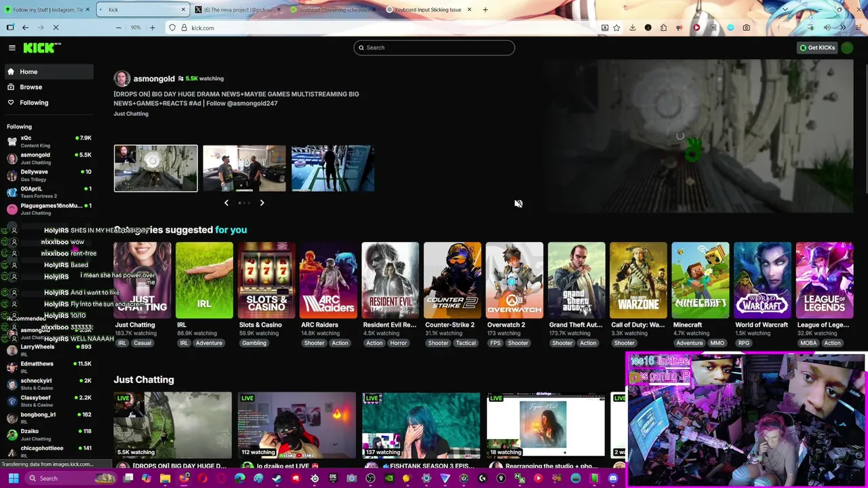Open live stream with 18 watching
Viewport: 868px width, 488px height.
coord(546,425)
